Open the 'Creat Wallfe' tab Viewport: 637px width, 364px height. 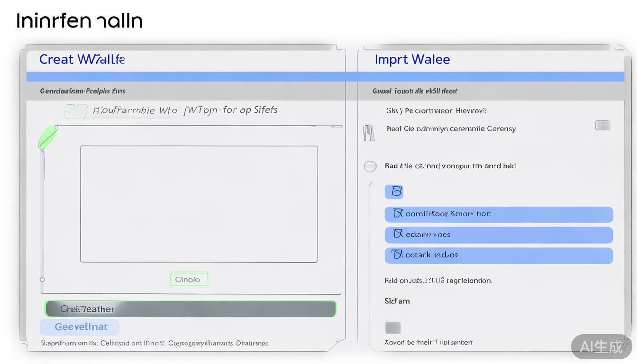82,60
